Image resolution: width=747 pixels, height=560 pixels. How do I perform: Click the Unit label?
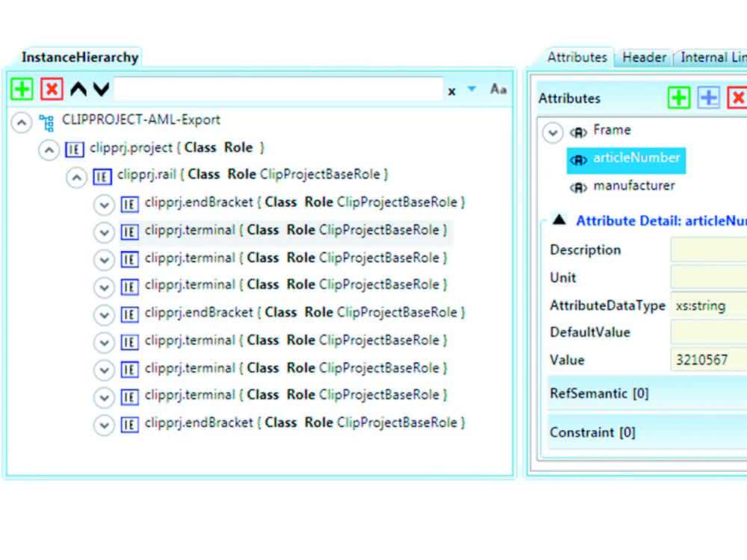click(562, 278)
